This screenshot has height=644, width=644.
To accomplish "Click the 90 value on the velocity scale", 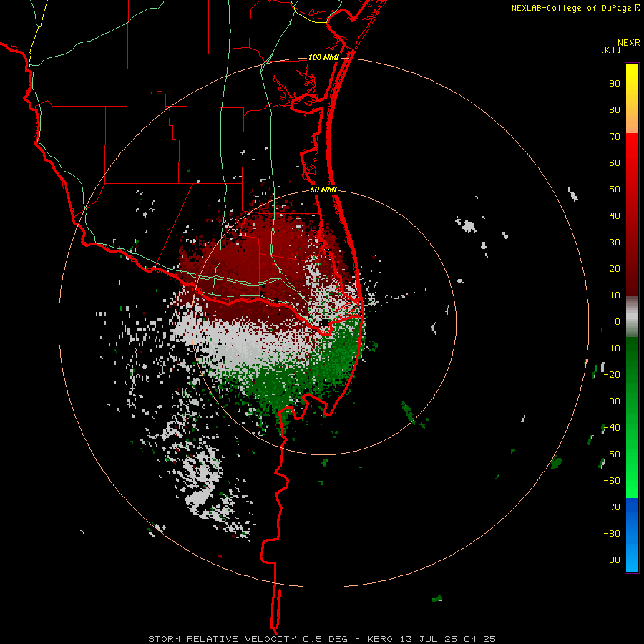I will pos(615,84).
